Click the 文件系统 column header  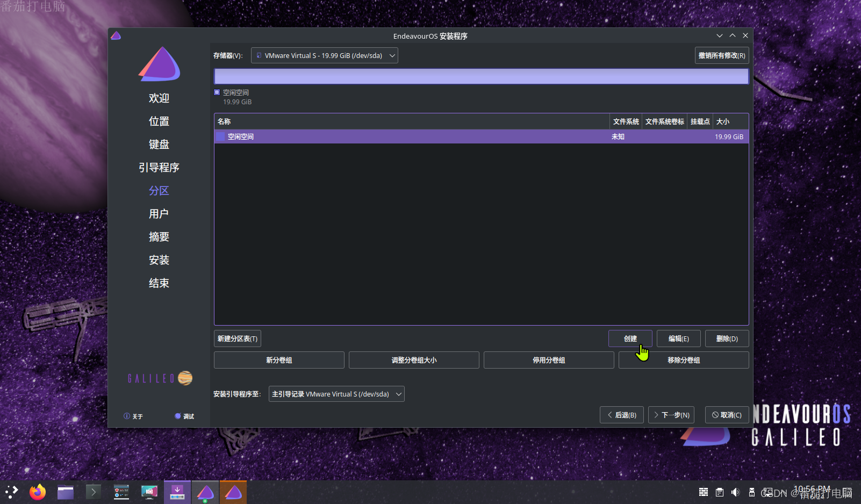[x=626, y=121]
